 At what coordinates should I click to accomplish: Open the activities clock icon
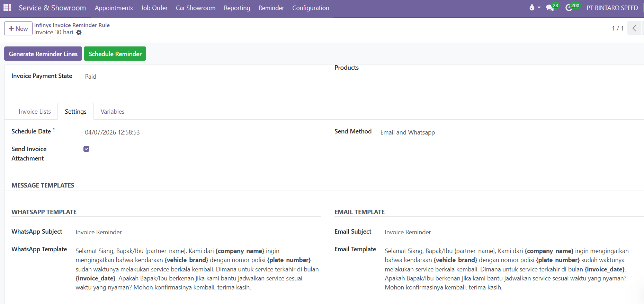point(569,8)
